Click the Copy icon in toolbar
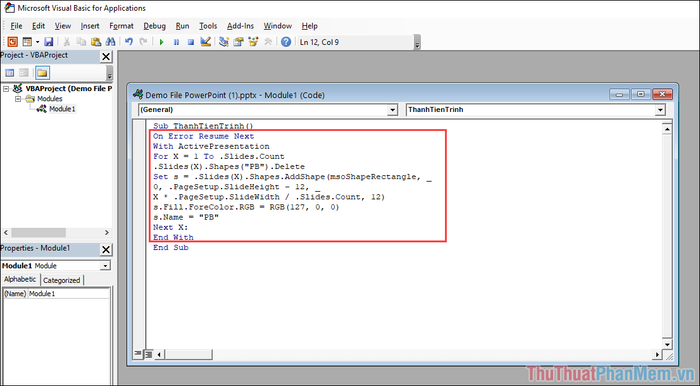This screenshot has width=700, height=386. [81, 42]
